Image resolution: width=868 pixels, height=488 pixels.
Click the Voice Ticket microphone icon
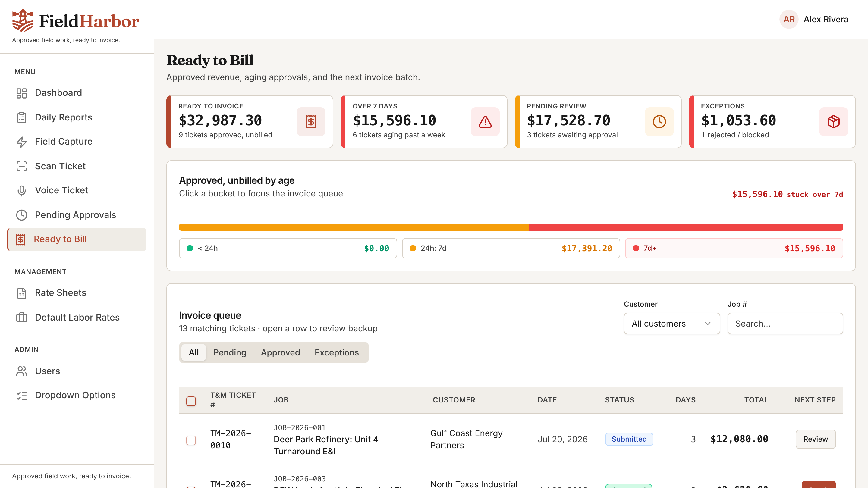(x=22, y=191)
